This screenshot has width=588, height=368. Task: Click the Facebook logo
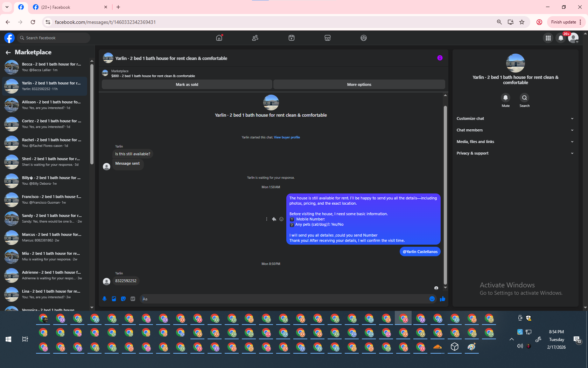(x=9, y=38)
